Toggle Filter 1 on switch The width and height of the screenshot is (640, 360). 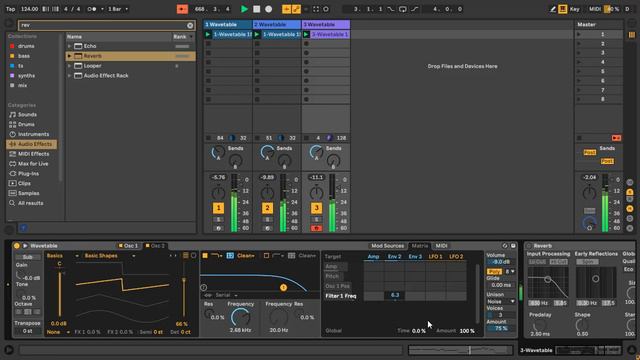coord(205,256)
